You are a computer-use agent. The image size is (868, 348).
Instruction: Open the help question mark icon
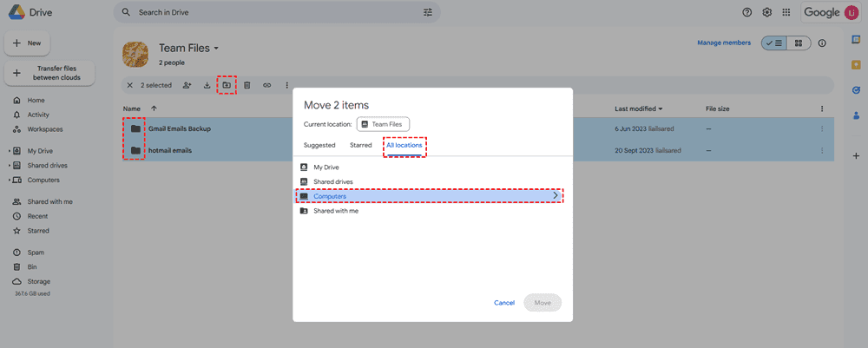pos(747,12)
